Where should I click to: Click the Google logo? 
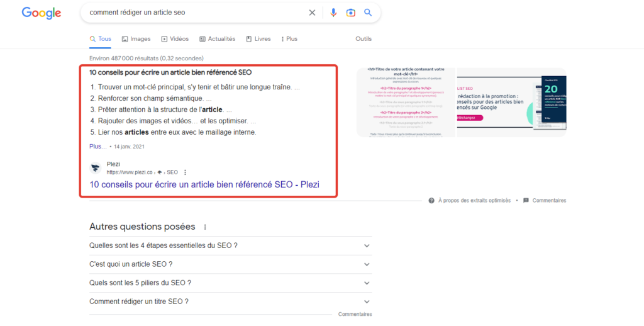(42, 13)
